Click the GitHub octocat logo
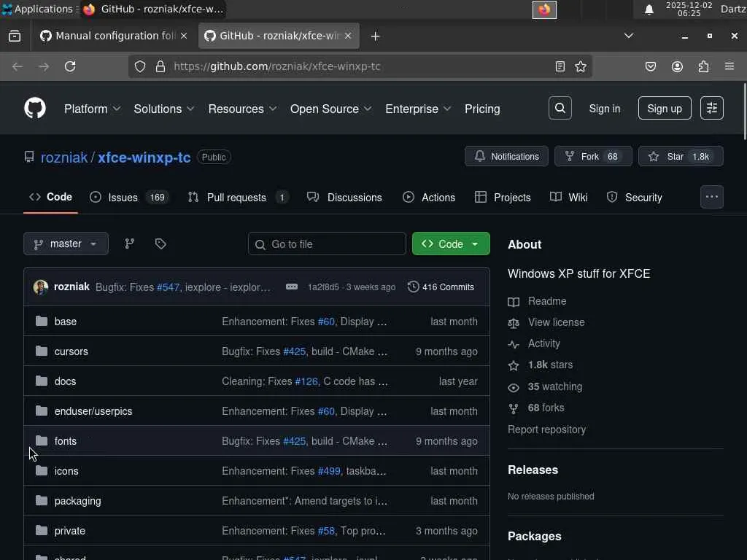747x560 pixels. click(35, 108)
